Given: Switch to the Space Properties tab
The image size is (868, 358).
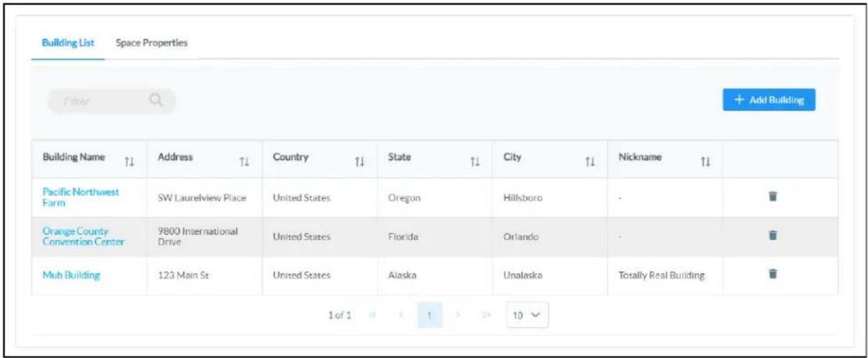Looking at the screenshot, I should point(151,43).
